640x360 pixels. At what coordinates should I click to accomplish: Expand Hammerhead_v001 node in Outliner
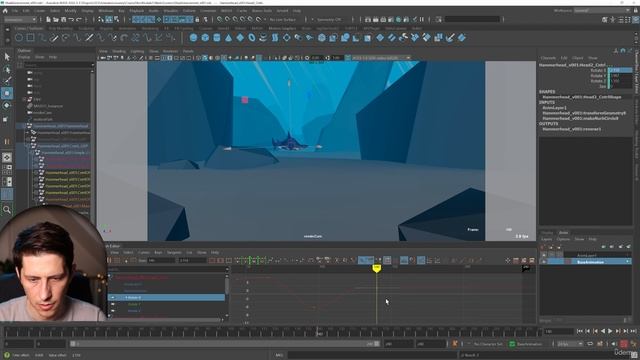(x=24, y=126)
